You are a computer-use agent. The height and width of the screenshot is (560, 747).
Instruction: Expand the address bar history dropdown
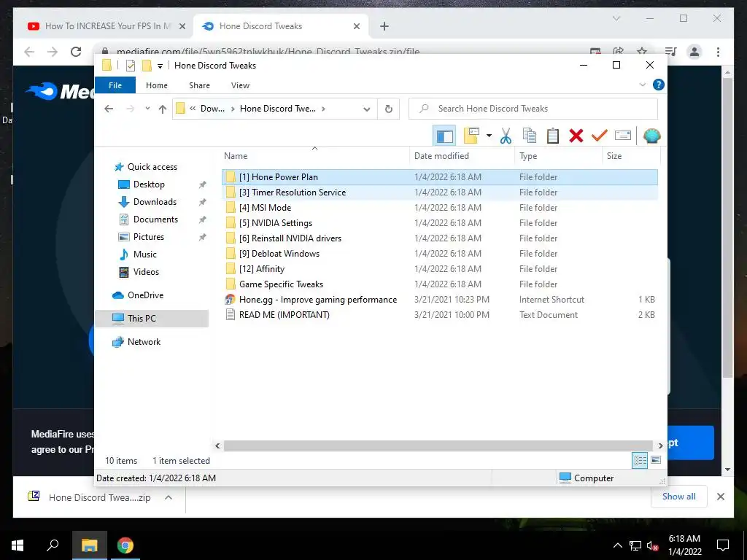pyautogui.click(x=367, y=109)
